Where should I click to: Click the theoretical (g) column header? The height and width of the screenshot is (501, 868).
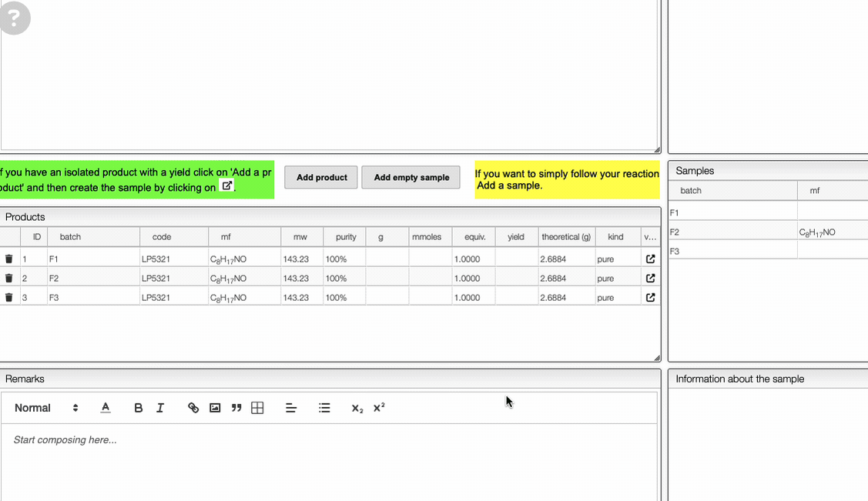566,237
